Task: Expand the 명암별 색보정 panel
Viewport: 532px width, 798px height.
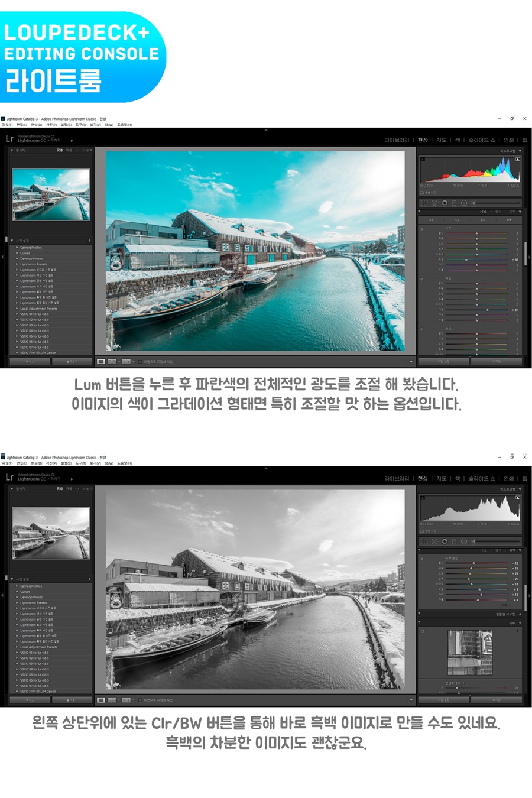Action: click(x=520, y=614)
